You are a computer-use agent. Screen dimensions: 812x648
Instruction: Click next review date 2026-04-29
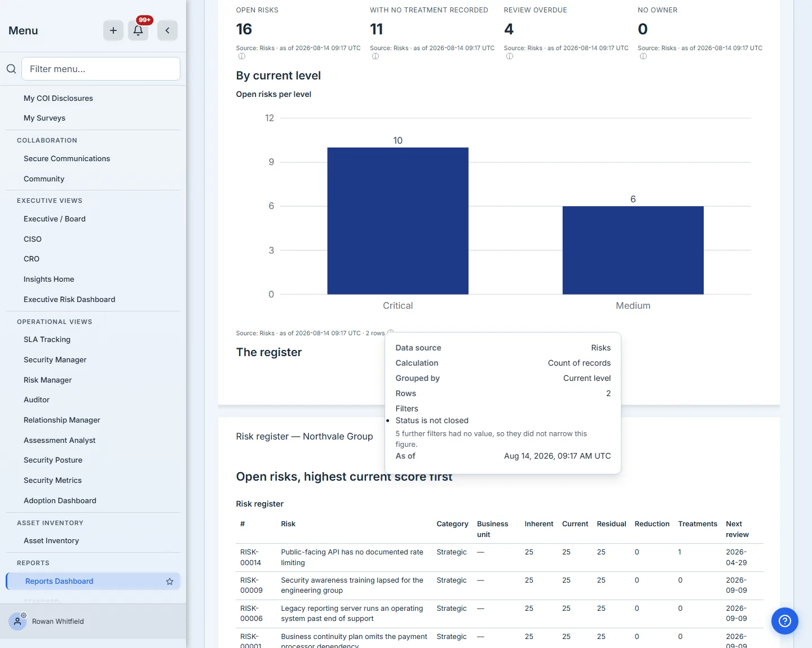click(x=736, y=557)
